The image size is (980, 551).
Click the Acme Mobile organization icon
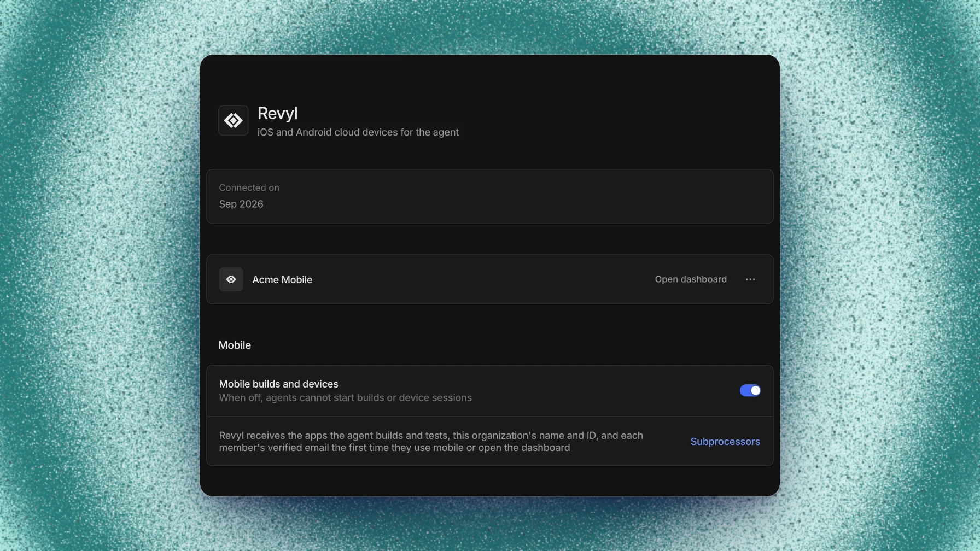[231, 279]
